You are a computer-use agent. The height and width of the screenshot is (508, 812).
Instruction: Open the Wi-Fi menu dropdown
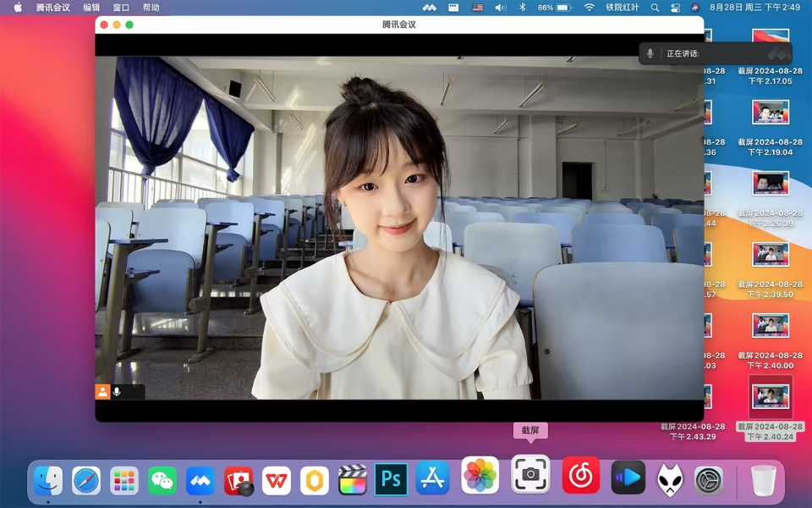[x=589, y=8]
